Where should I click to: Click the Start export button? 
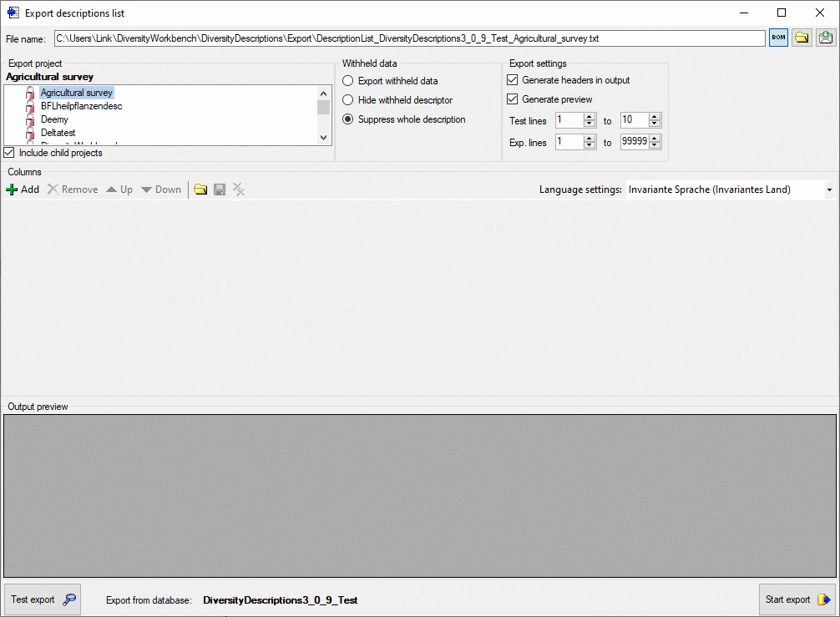[x=797, y=599]
